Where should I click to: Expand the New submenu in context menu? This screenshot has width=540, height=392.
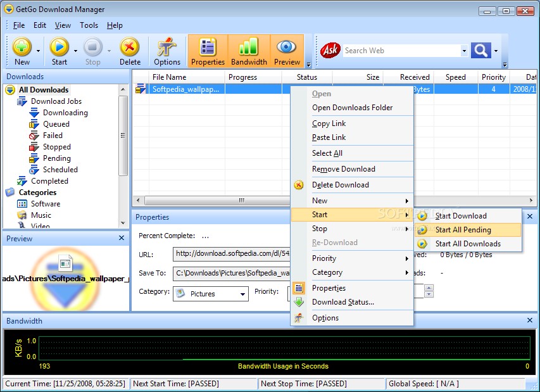[x=353, y=201]
